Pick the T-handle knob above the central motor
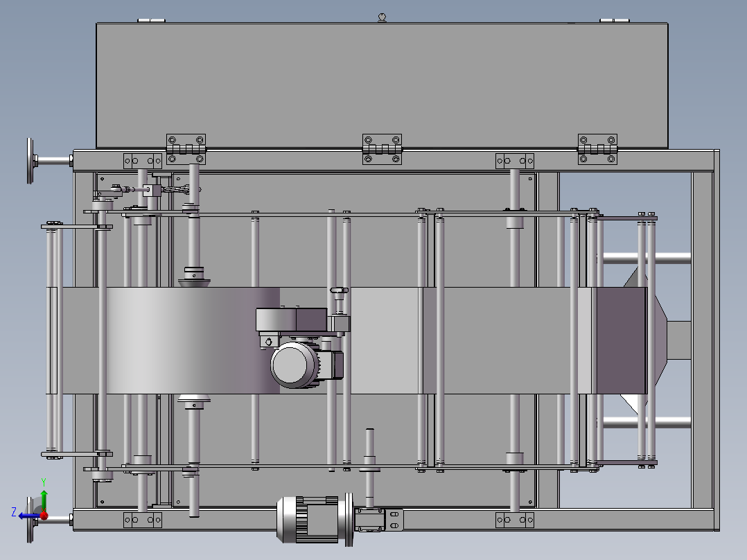The height and width of the screenshot is (560, 747). (x=340, y=290)
